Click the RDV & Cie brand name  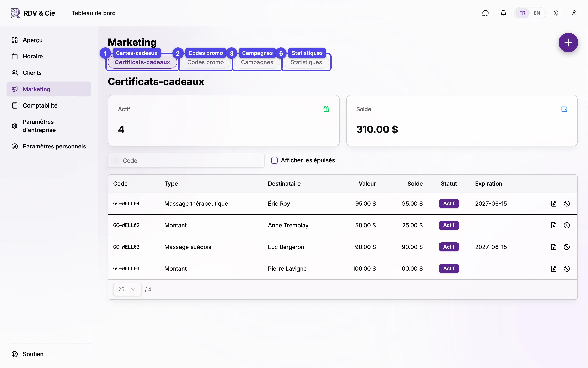click(x=39, y=13)
